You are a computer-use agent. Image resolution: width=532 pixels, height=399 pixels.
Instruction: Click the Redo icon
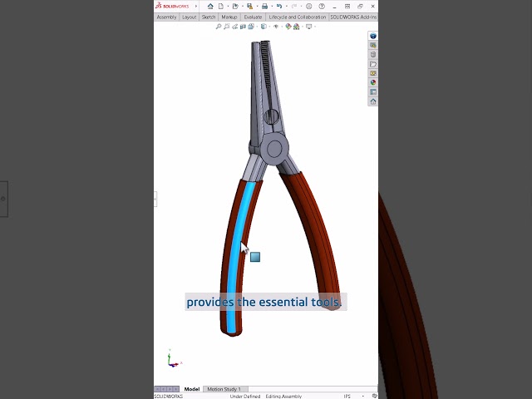[x=294, y=6]
